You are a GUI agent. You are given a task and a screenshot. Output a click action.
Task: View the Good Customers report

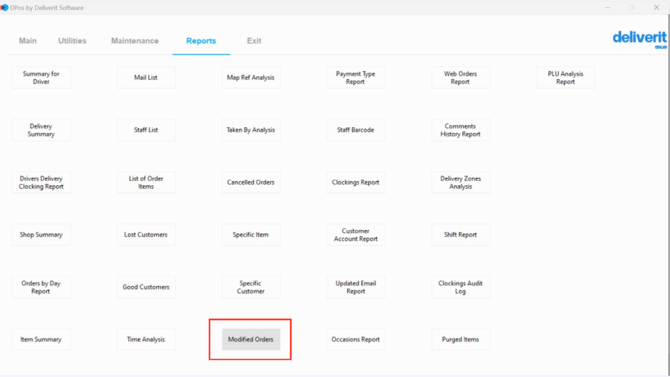(x=146, y=287)
